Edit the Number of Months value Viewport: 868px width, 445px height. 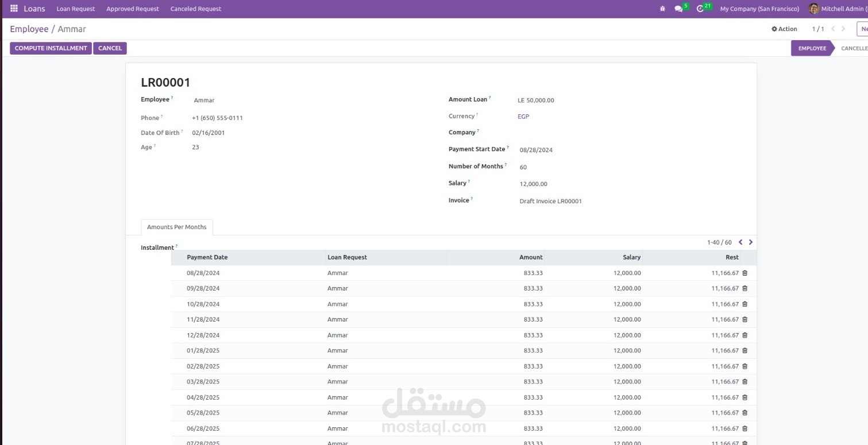pyautogui.click(x=523, y=168)
